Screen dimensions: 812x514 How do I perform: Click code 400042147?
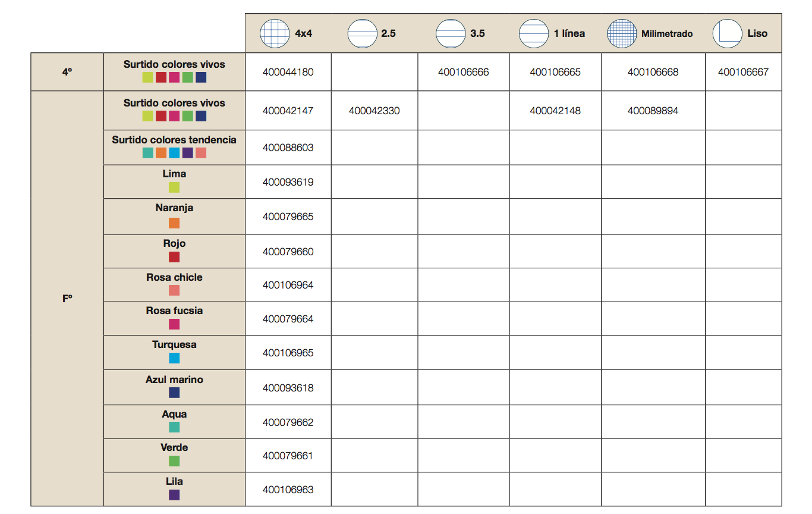pyautogui.click(x=288, y=111)
